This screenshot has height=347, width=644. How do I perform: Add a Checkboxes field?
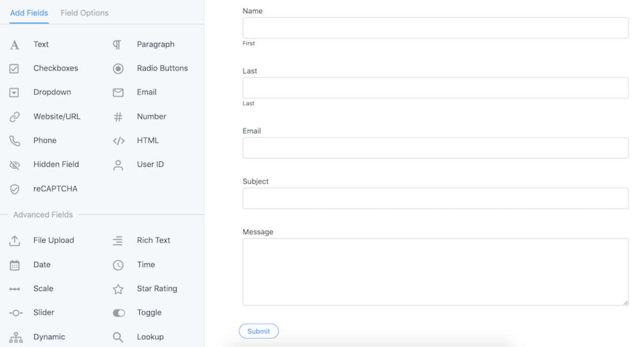point(56,69)
